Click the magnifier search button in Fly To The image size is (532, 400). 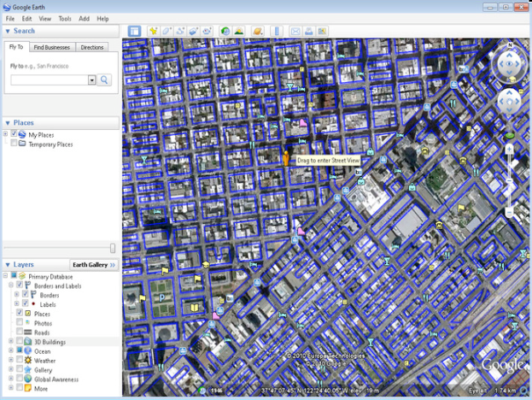click(104, 79)
